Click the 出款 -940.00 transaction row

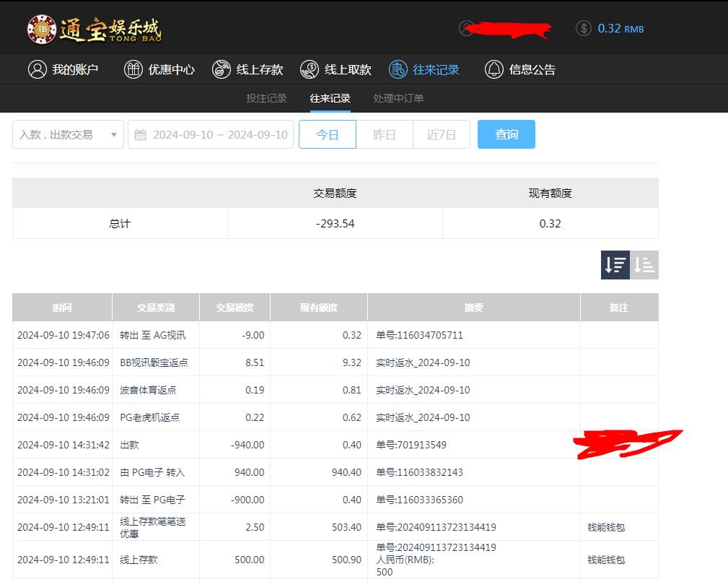coord(289,445)
